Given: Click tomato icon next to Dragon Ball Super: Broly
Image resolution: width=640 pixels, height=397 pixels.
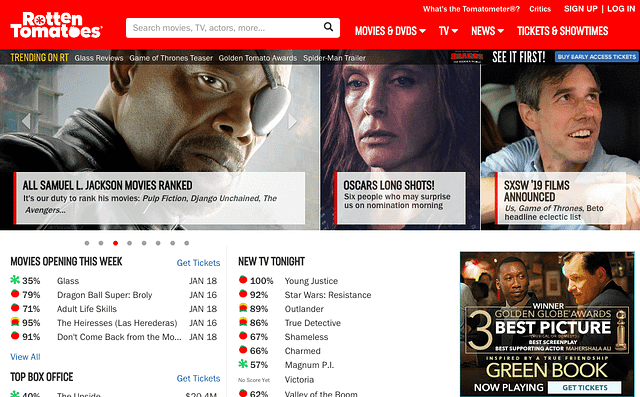Looking at the screenshot, I should coord(15,294).
